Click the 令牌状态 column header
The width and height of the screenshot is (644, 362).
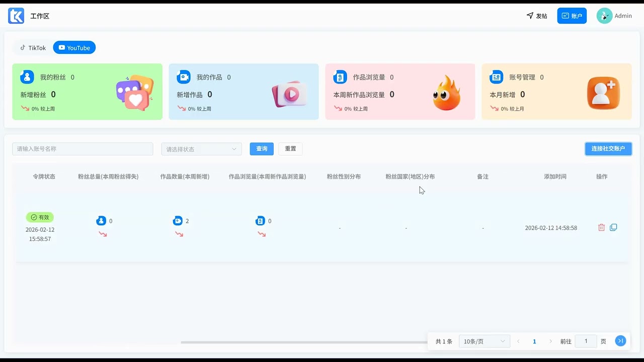[x=44, y=176]
